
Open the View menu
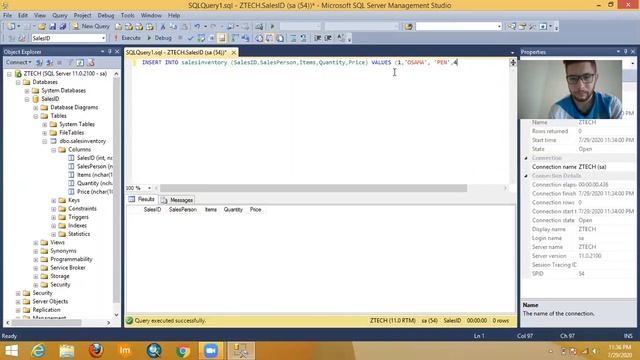[x=40, y=16]
